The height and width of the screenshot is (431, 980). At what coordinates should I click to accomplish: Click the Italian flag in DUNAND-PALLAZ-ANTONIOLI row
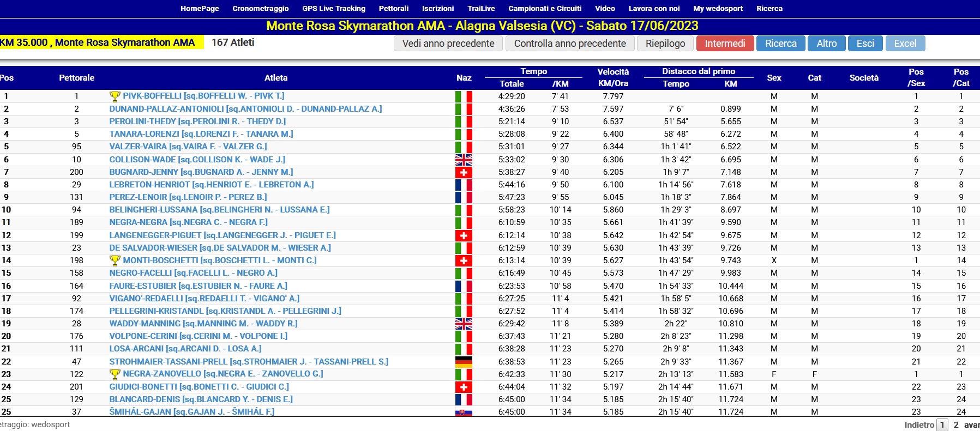pos(464,109)
